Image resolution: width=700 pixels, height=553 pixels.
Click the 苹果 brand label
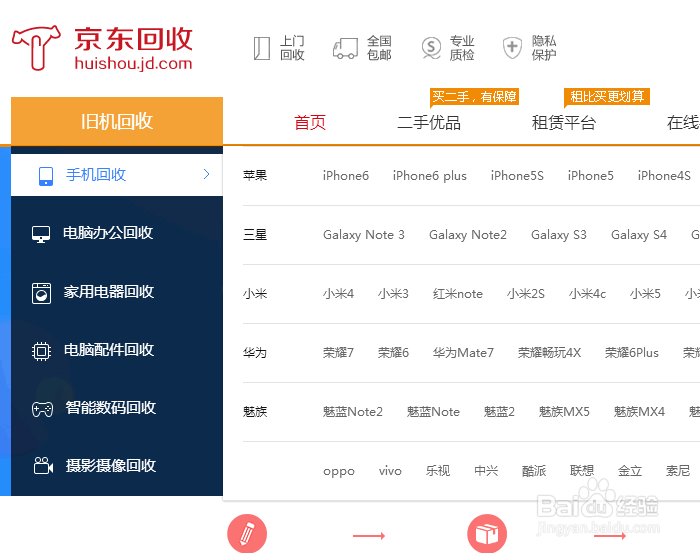pos(255,175)
